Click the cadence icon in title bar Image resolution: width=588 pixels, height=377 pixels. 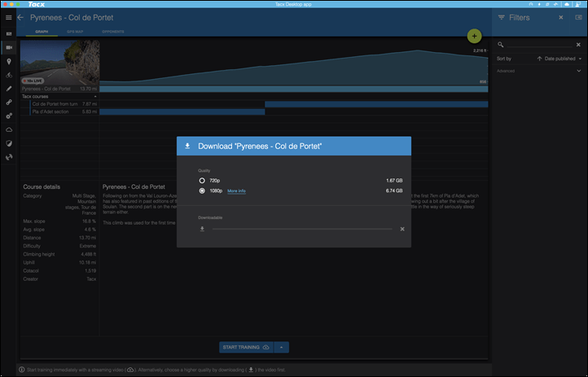click(547, 4)
